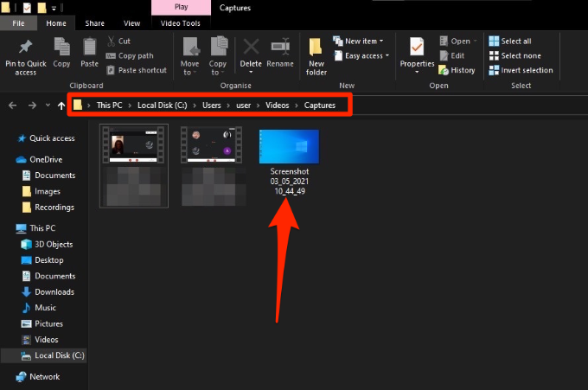Switch to the View ribbon tab
The image size is (588, 390).
[132, 23]
